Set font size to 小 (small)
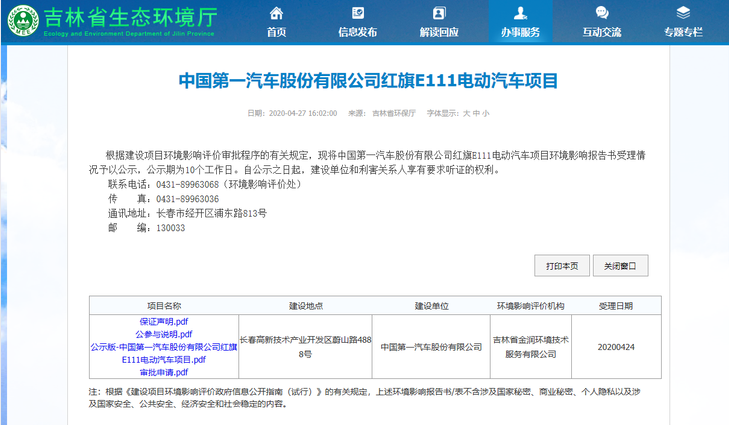 coord(486,113)
